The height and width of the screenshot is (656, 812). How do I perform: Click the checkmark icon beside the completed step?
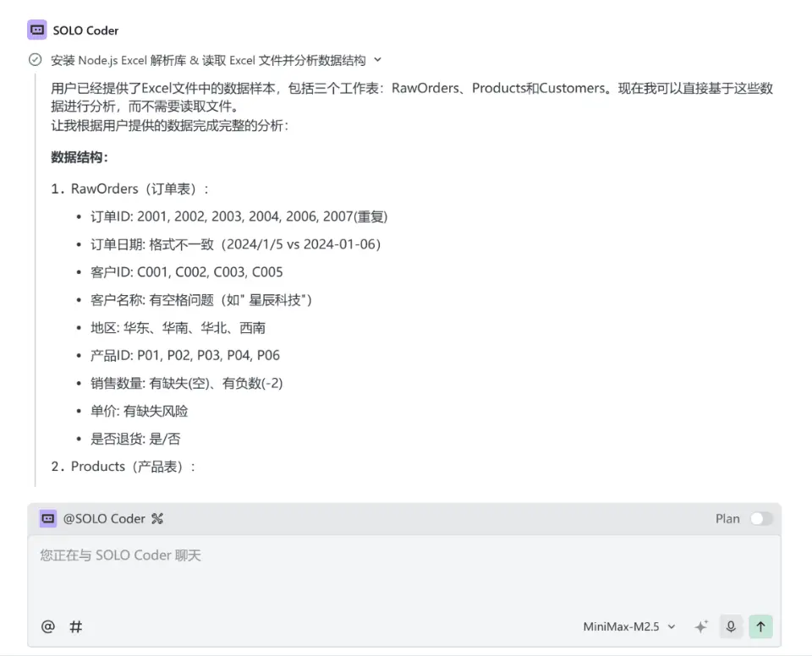click(35, 60)
